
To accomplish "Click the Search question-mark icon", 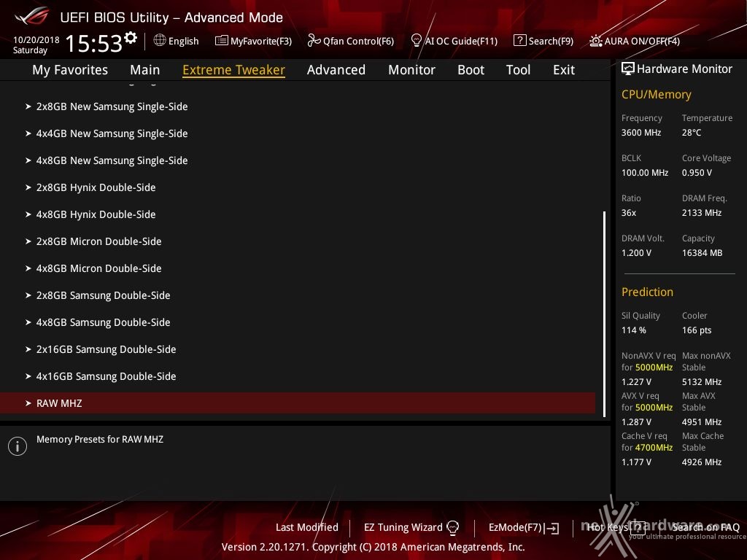I will (519, 41).
